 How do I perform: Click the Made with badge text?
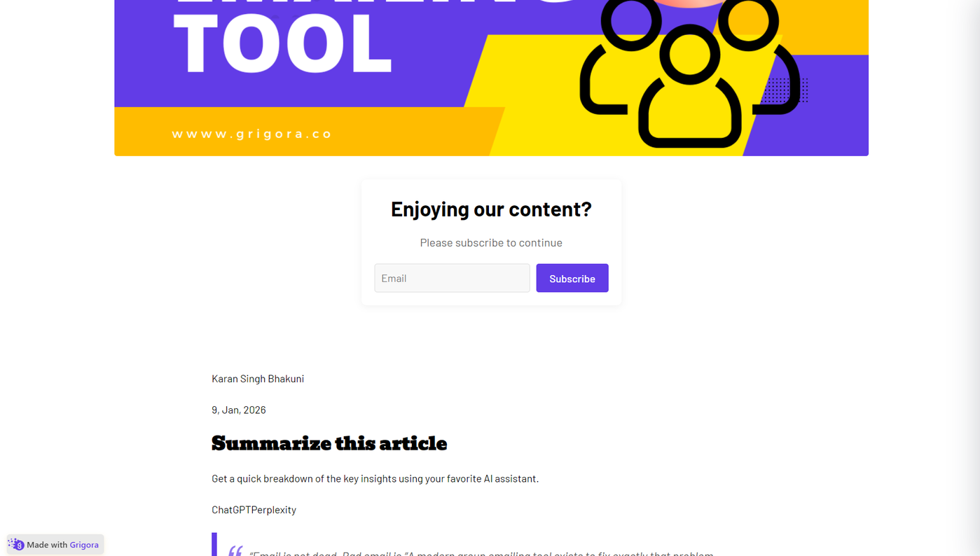(x=47, y=545)
